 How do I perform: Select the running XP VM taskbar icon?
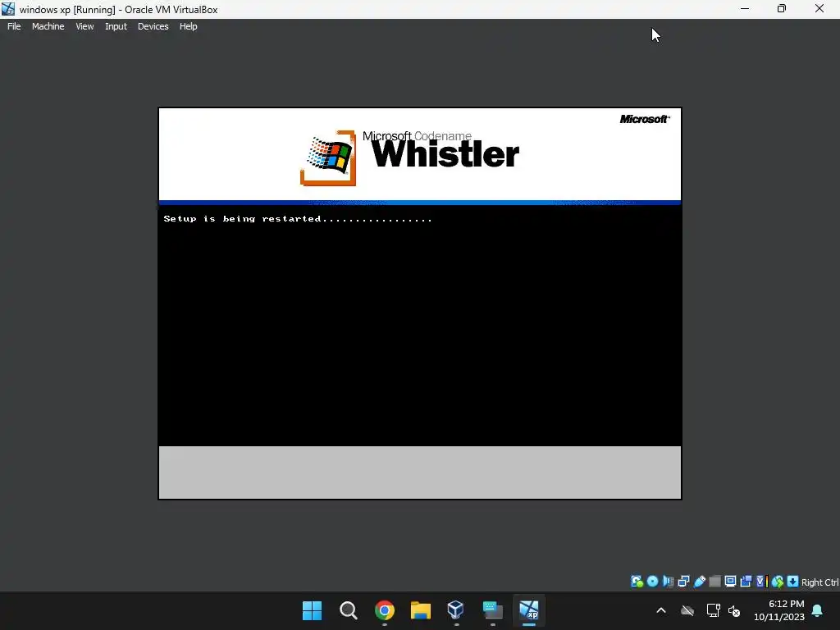[x=529, y=609]
